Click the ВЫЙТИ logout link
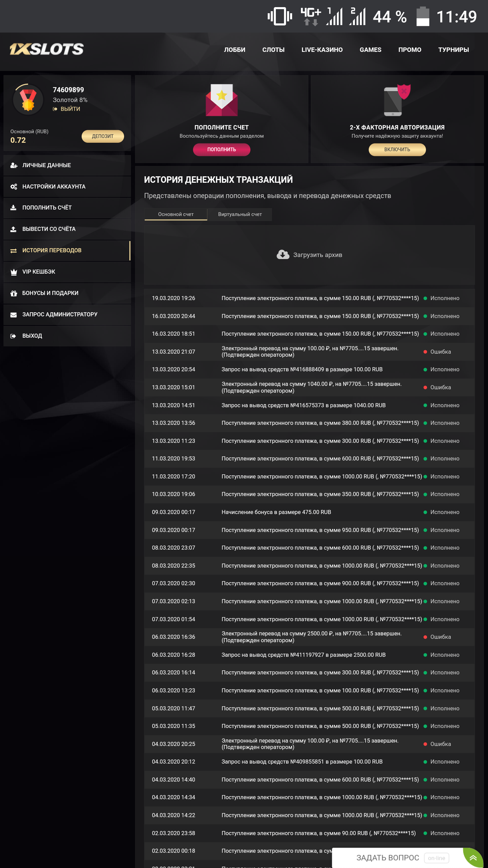The image size is (488, 868). (x=70, y=109)
